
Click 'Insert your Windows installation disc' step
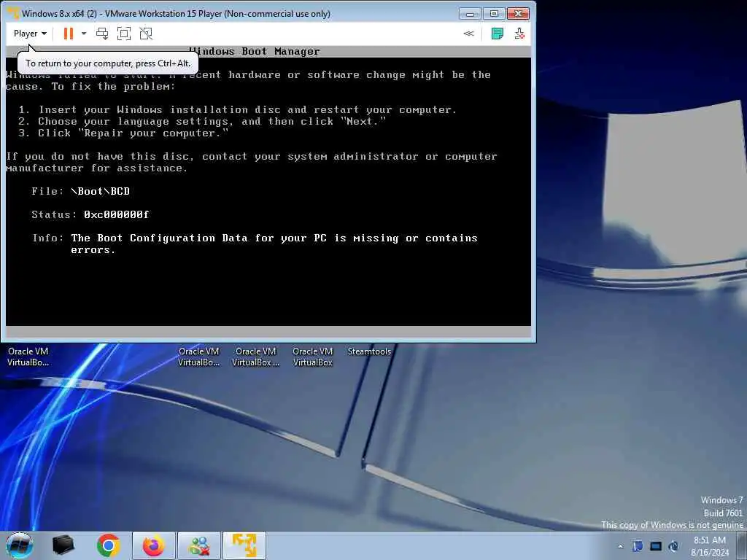click(237, 109)
